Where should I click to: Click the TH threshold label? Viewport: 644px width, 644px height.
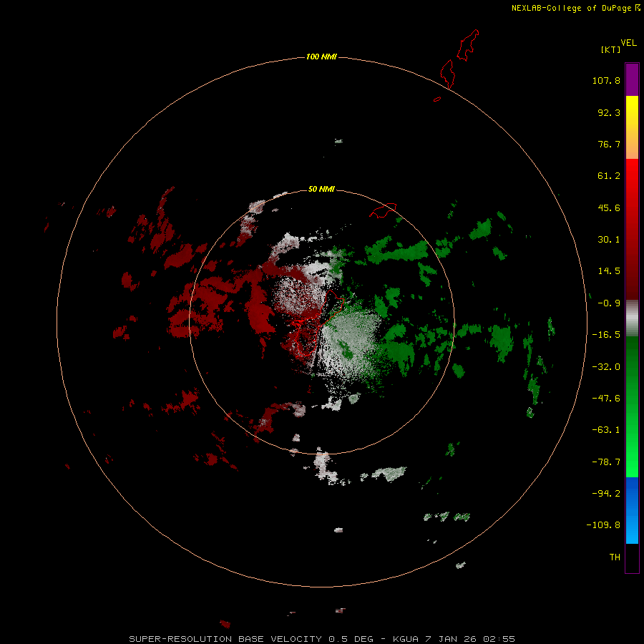pos(615,557)
